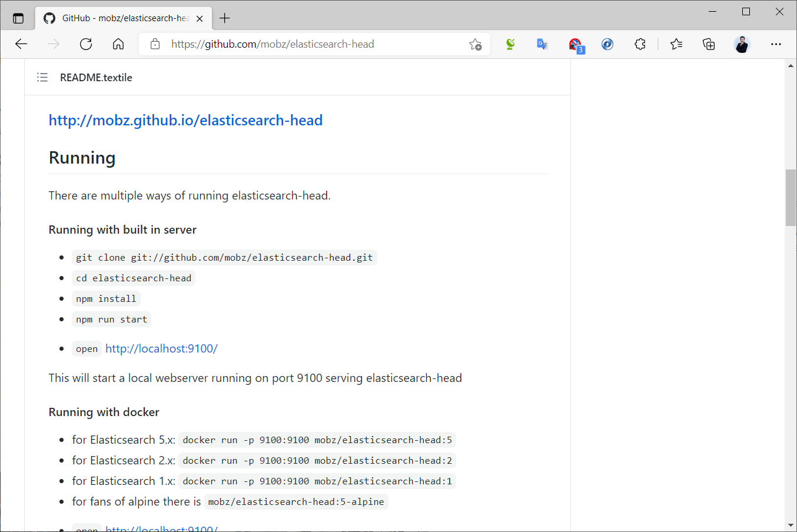The image size is (797, 532).
Task: Open localhost:9100 link under built in server
Action: tap(161, 348)
